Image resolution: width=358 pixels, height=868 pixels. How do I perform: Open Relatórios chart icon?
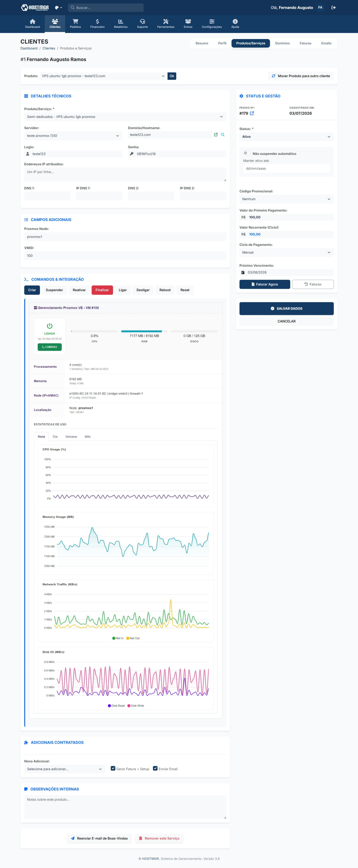[x=120, y=21]
